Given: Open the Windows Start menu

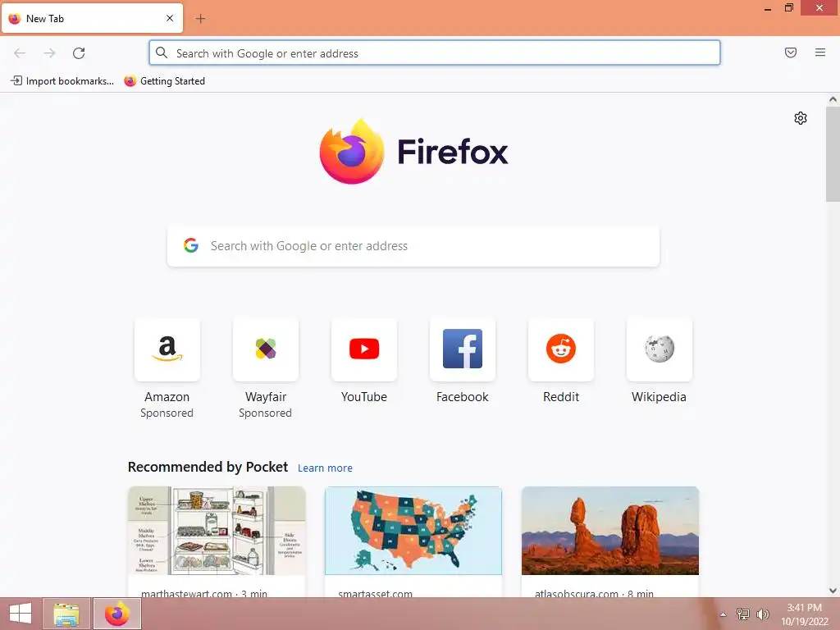Looking at the screenshot, I should [21, 614].
